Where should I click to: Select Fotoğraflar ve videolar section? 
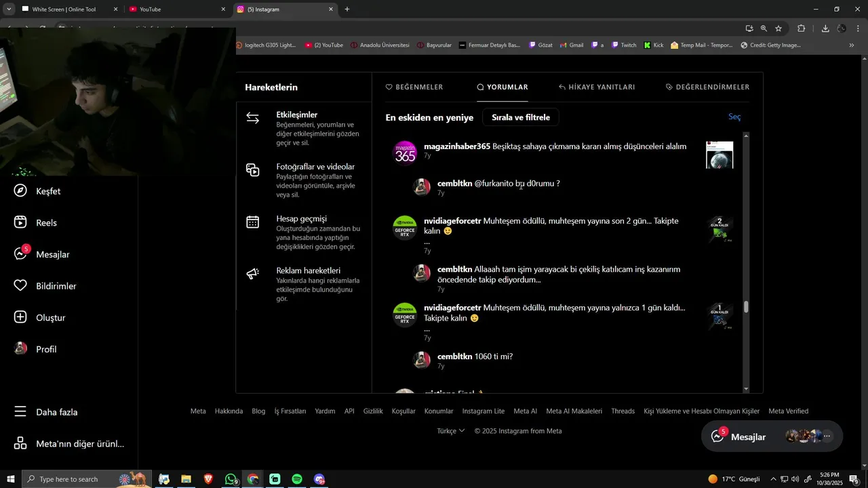[304, 180]
